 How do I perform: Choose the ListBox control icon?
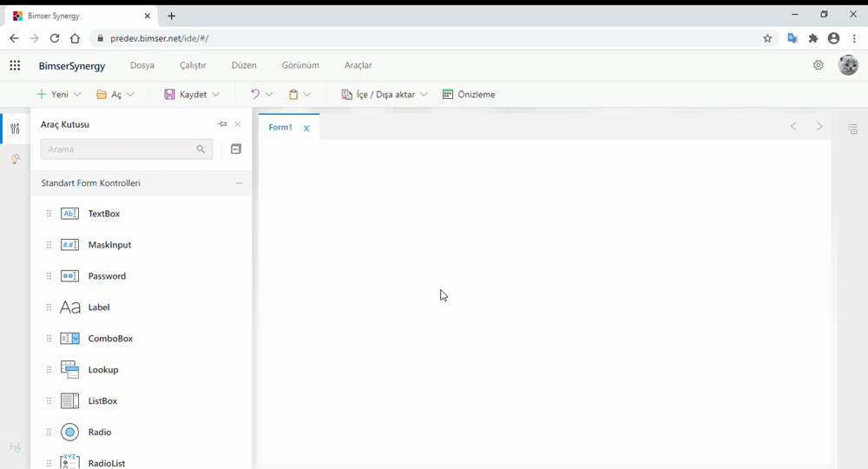click(x=69, y=401)
